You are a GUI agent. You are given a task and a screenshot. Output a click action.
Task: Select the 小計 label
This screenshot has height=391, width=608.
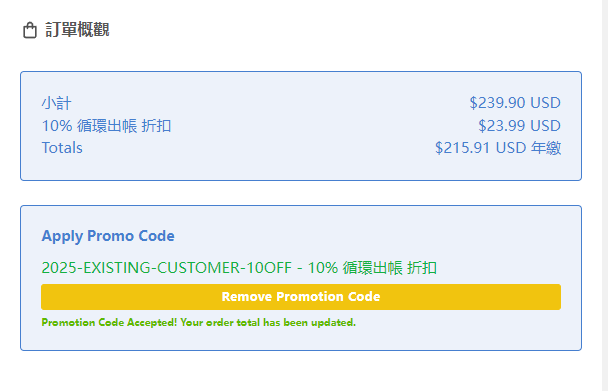tap(56, 103)
